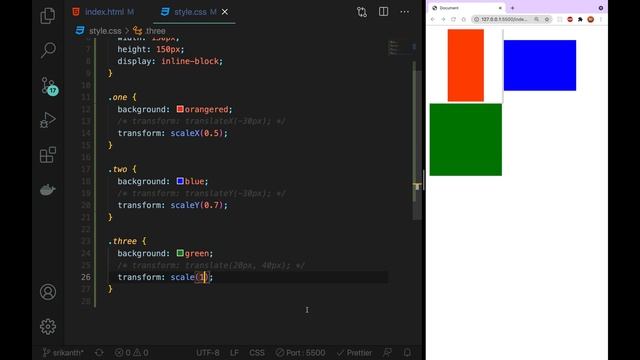Screen dimensions: 640x360
Task: Click the Open Changes icon in editor toolbar
Action: coord(362,12)
